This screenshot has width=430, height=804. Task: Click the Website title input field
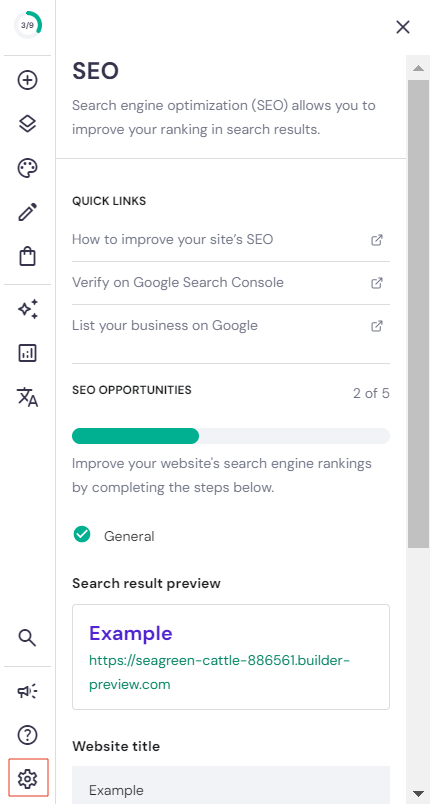231,785
